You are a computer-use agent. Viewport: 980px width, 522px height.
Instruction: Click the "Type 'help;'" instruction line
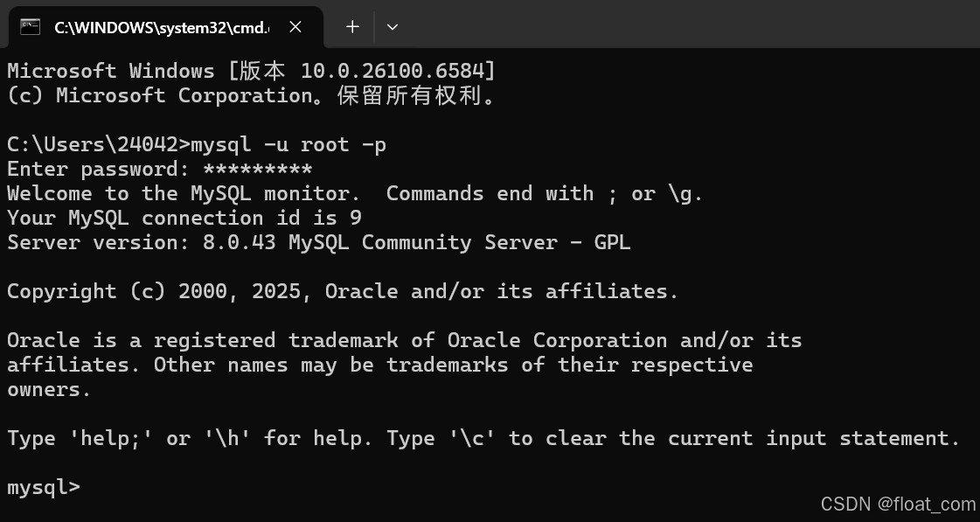click(483, 438)
